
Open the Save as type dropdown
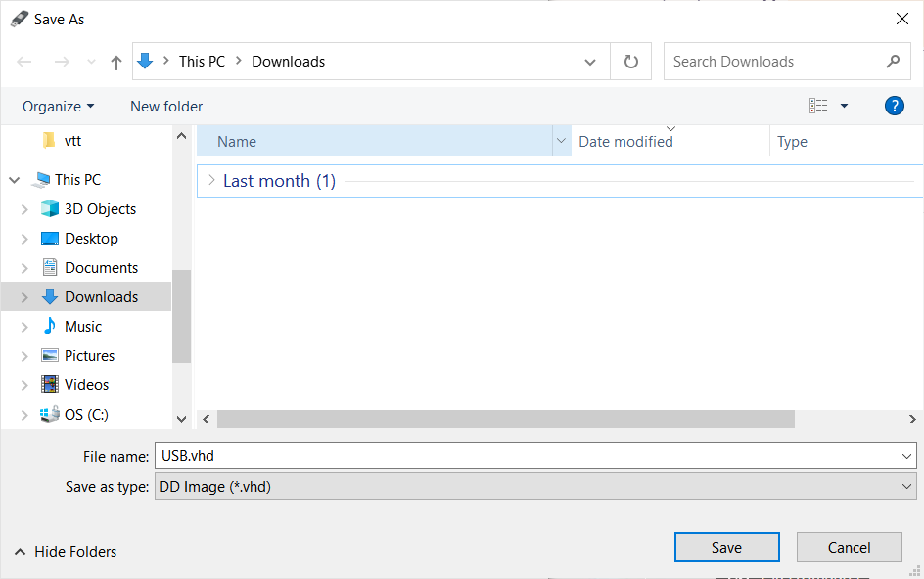pos(534,486)
